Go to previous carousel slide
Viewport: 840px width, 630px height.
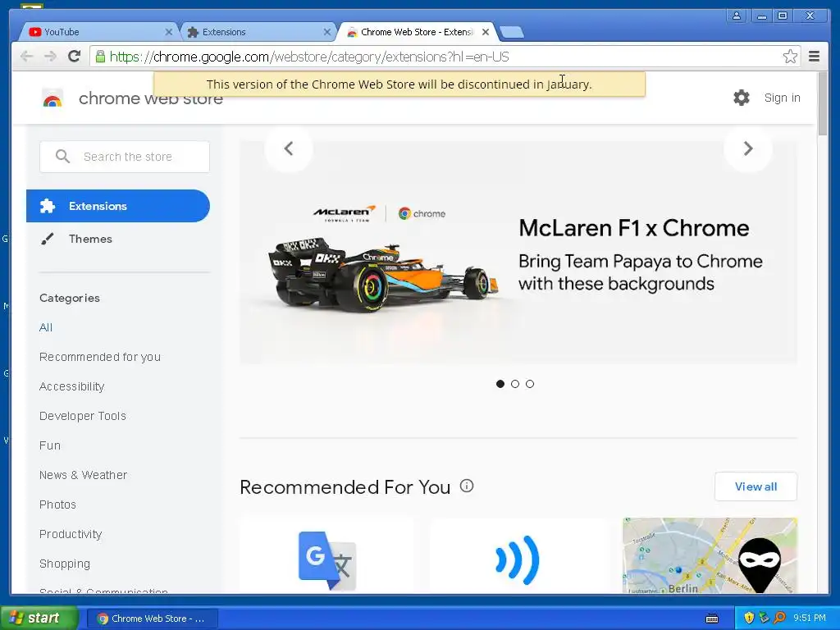pos(289,148)
